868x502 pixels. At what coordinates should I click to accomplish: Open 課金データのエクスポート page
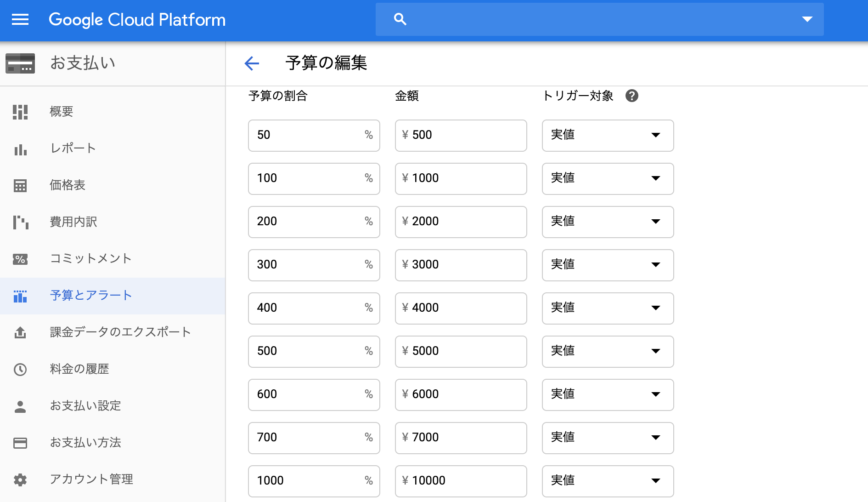pos(113,332)
